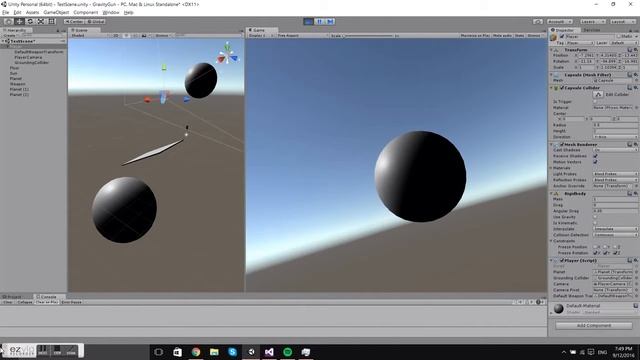Image resolution: width=640 pixels, height=360 pixels.
Task: Select the Scale tool in toolbar
Action: (40, 21)
